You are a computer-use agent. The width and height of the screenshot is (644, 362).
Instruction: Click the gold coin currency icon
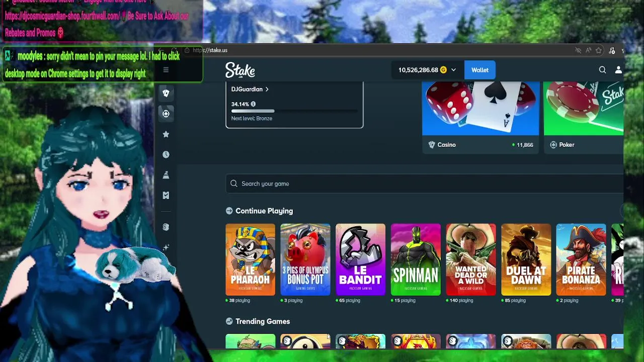pyautogui.click(x=443, y=70)
